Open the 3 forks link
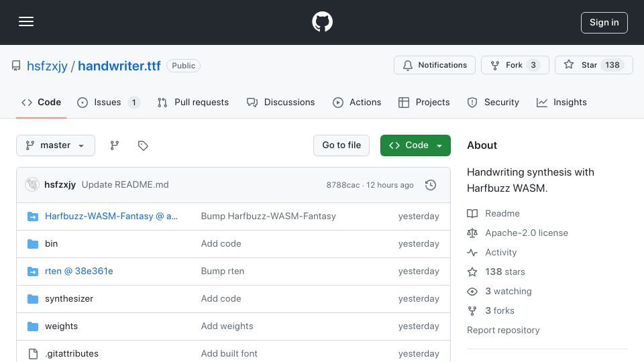Screen dimensions: 644x362 coord(491,310)
